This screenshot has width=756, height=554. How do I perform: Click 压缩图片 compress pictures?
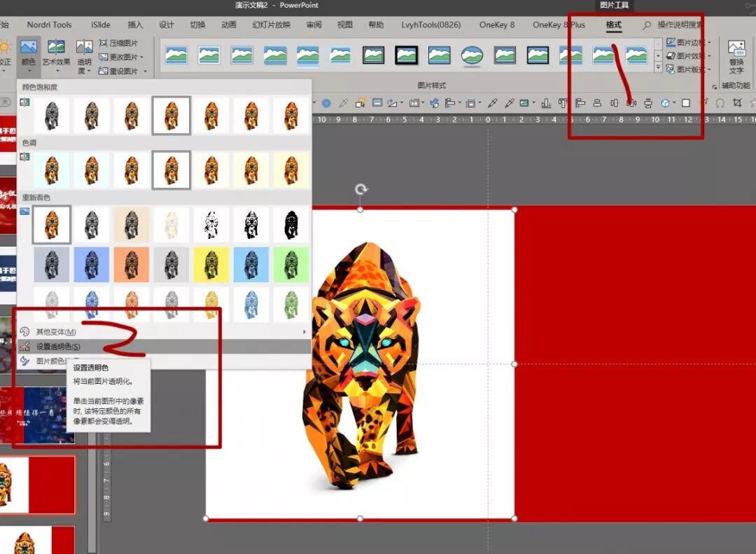(118, 43)
